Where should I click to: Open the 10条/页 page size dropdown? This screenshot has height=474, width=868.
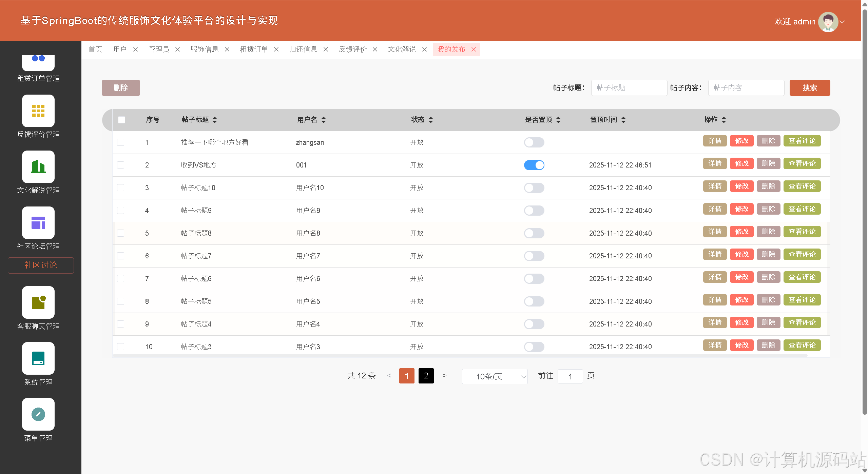(494, 376)
